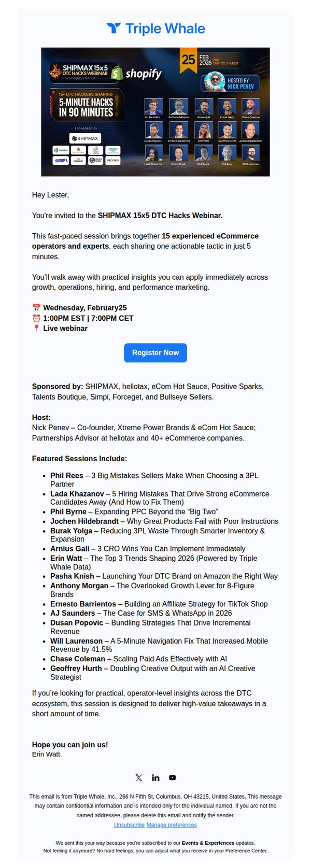Click the Triple Whale logo icon
Viewport: 311px width, 868px height.
pyautogui.click(x=114, y=28)
